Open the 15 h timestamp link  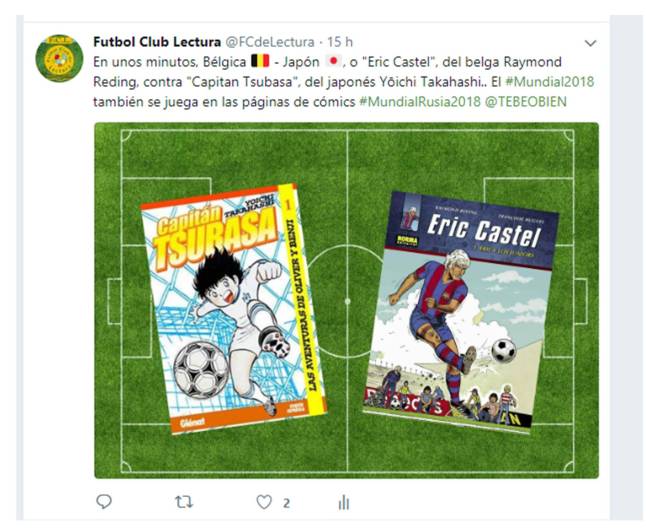pyautogui.click(x=340, y=42)
